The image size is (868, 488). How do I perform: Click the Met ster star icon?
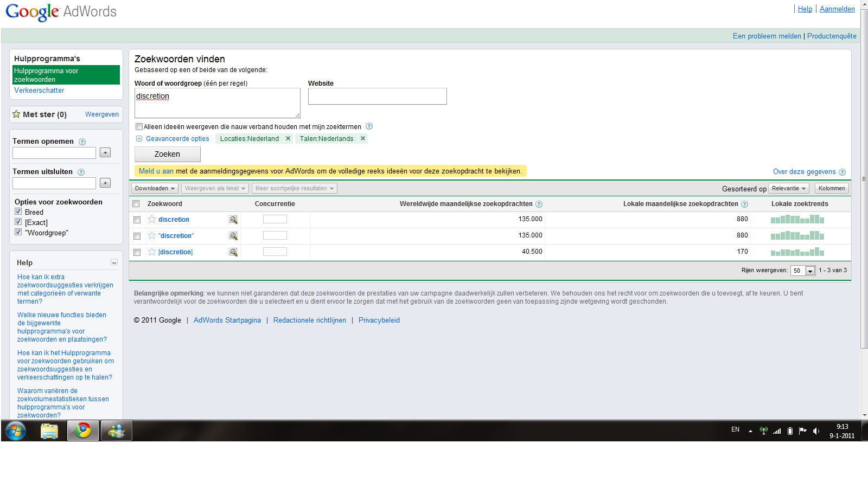tap(16, 114)
